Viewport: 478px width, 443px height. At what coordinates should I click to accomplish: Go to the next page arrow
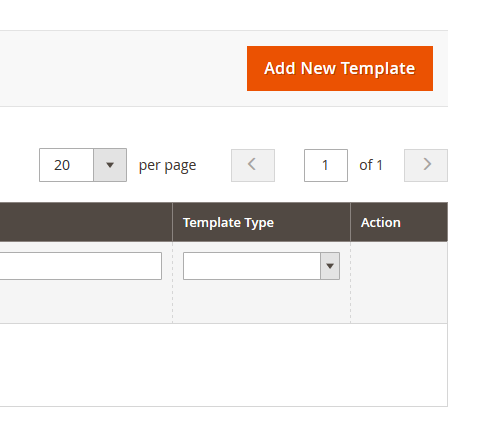pyautogui.click(x=426, y=165)
